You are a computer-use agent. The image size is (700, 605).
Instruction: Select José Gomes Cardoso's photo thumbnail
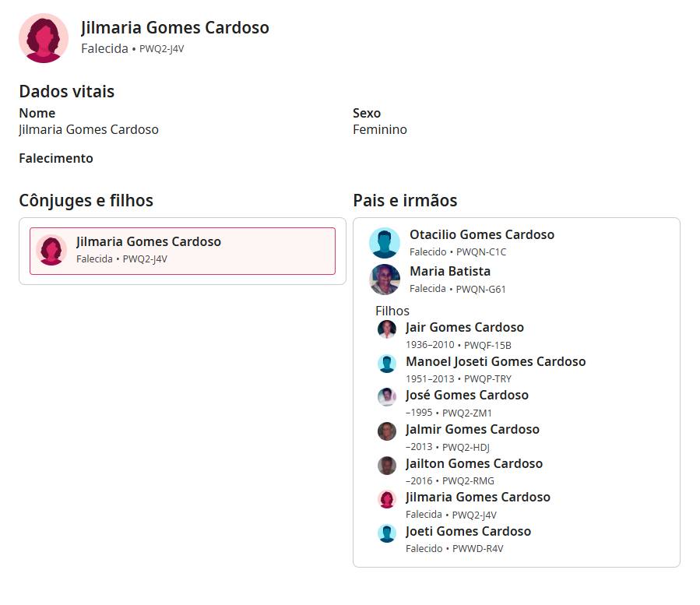pyautogui.click(x=387, y=397)
